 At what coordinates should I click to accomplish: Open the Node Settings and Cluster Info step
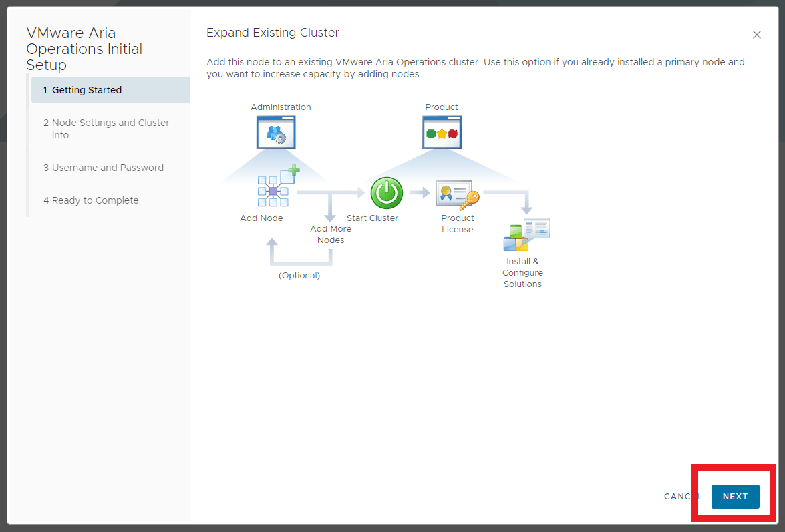[106, 128]
